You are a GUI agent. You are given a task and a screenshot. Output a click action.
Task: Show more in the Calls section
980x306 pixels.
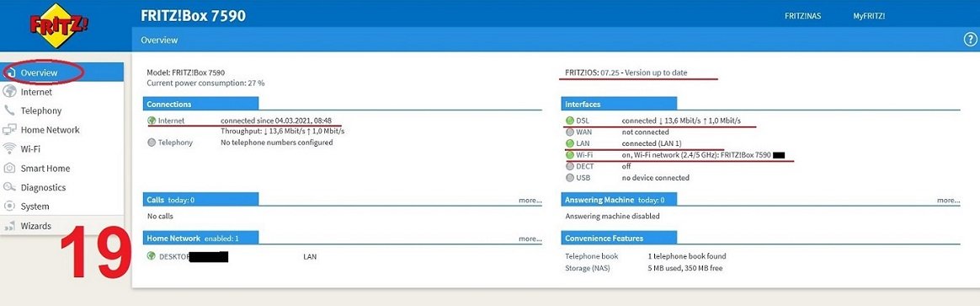(530, 201)
